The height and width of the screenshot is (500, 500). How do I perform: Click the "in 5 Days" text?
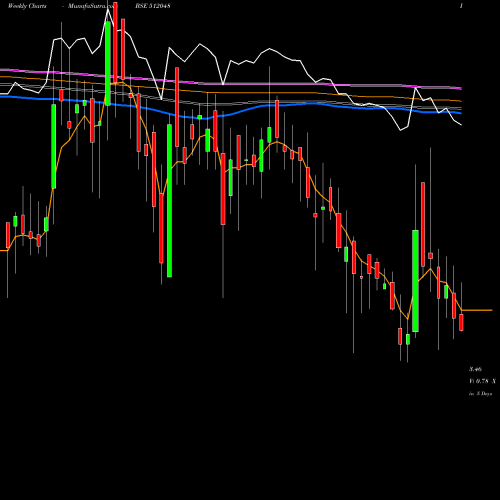click(480, 394)
